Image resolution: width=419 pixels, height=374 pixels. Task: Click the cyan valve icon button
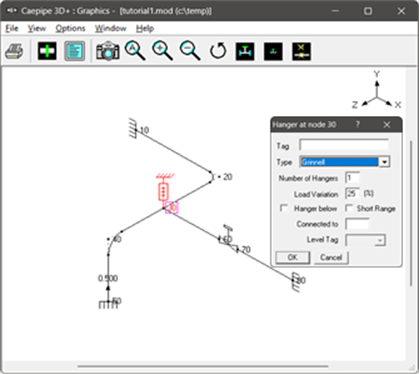tap(245, 51)
